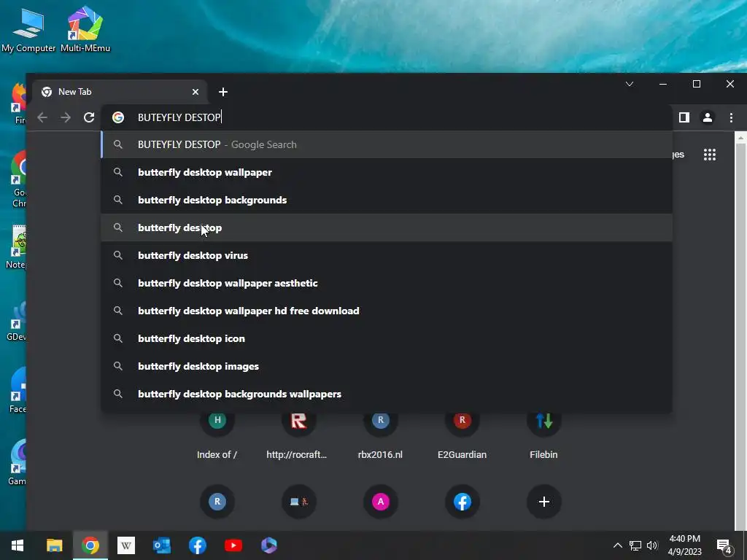
Task: Open the notification center icon
Action: (x=724, y=545)
